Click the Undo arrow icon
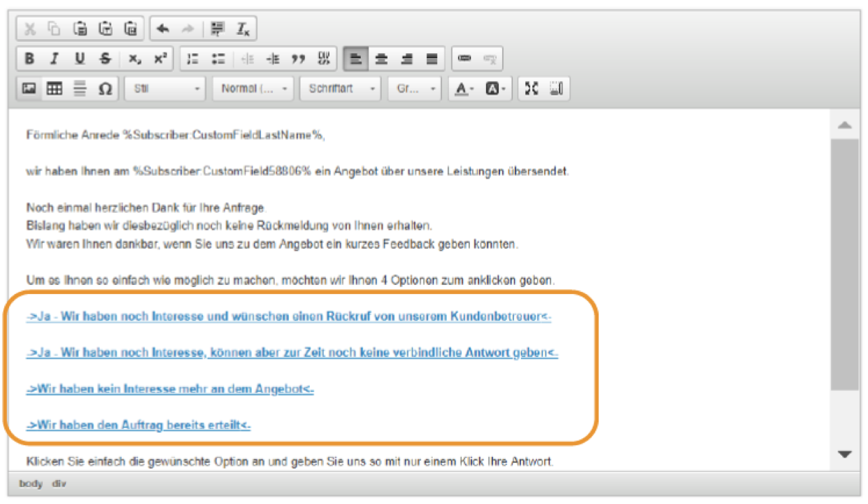This screenshot has width=868, height=504. (163, 29)
